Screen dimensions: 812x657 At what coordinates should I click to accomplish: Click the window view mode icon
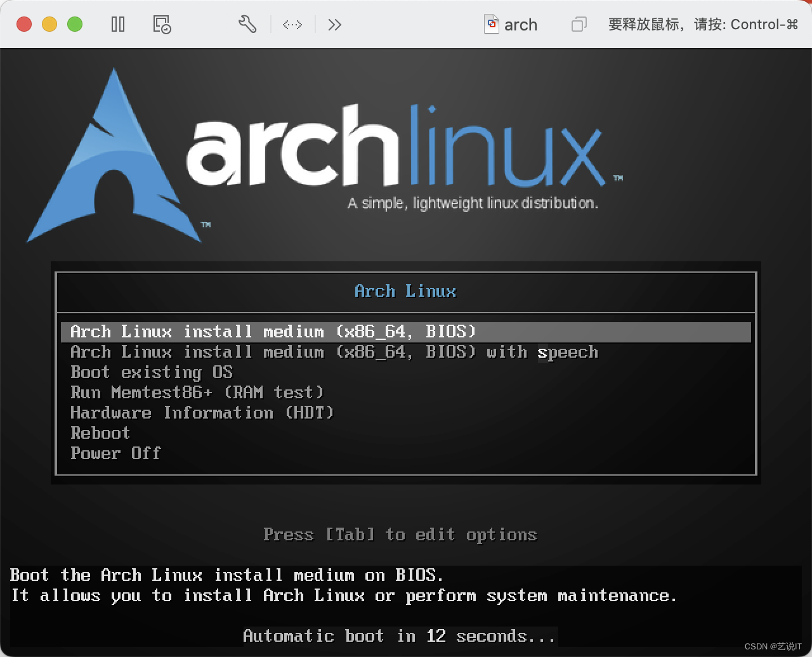[579, 25]
